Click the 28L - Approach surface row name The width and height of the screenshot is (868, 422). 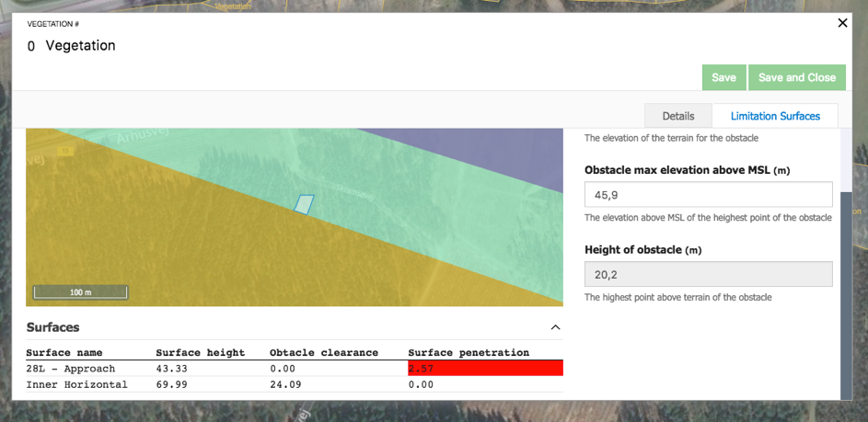tap(71, 369)
